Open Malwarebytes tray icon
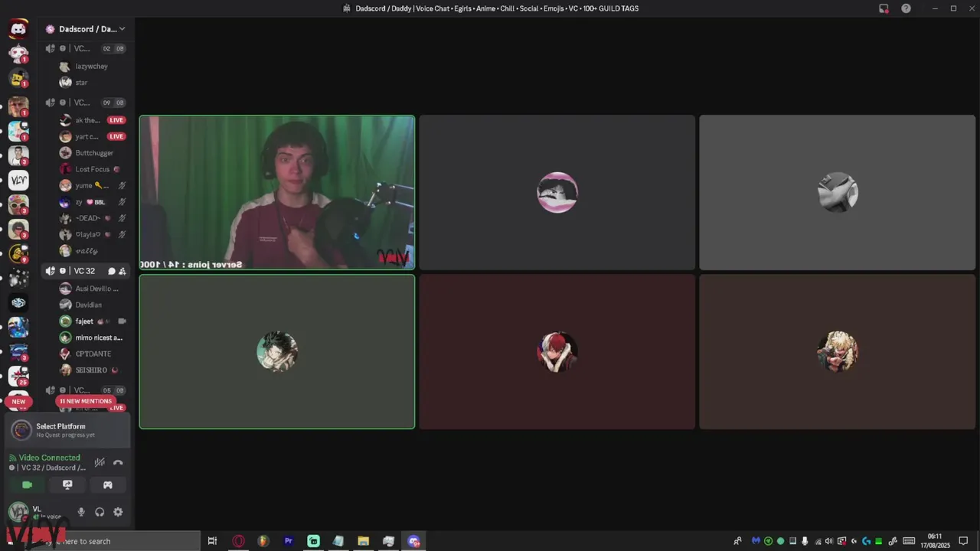Image resolution: width=980 pixels, height=551 pixels. point(756,541)
